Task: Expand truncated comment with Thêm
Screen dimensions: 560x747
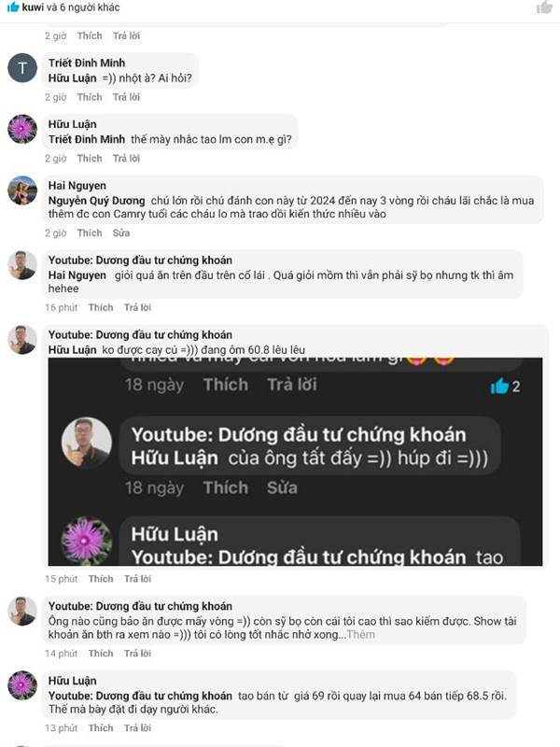Action: pos(361,635)
